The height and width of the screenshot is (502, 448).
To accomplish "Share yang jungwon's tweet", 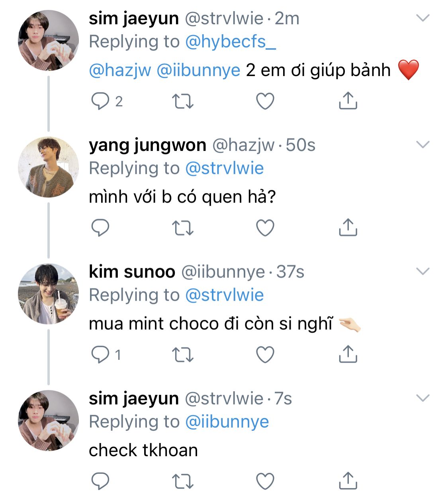I will tap(348, 228).
